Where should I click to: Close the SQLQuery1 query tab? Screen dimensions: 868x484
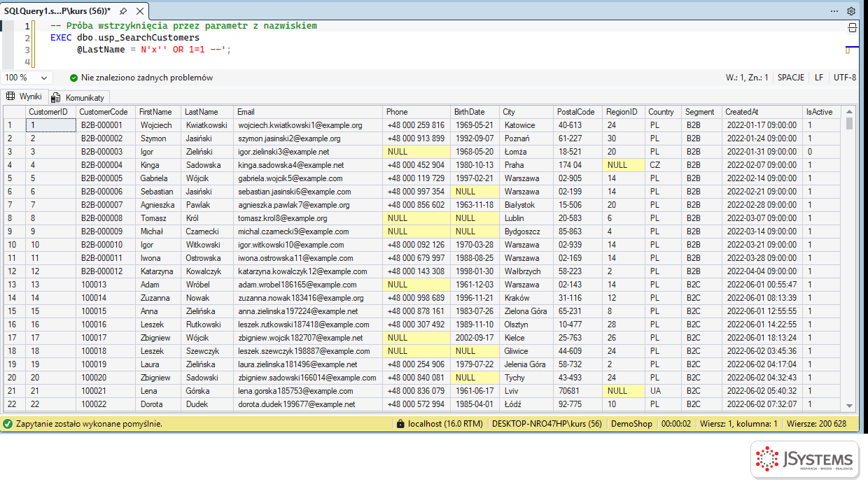click(139, 11)
